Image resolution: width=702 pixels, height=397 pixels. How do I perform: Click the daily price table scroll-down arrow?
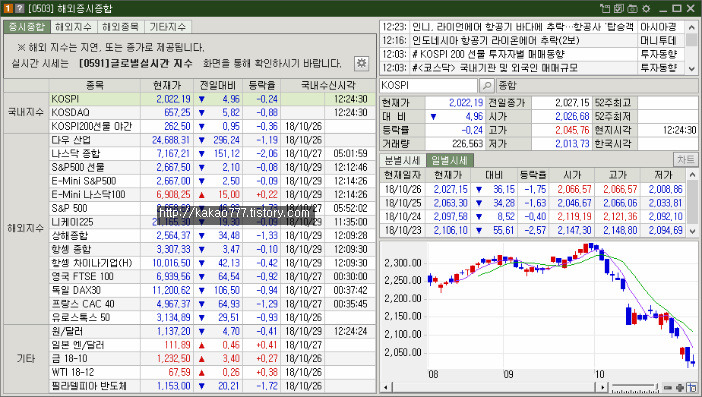click(x=692, y=231)
